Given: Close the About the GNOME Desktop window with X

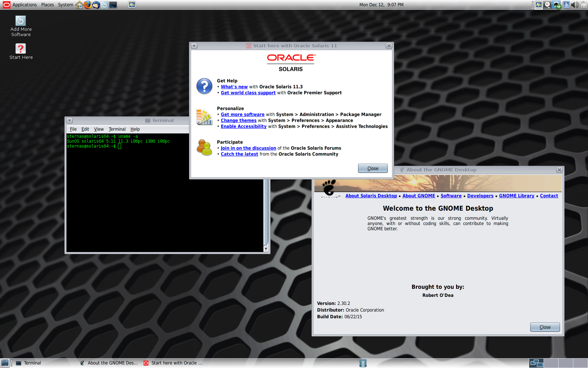Looking at the screenshot, I should 559,170.
